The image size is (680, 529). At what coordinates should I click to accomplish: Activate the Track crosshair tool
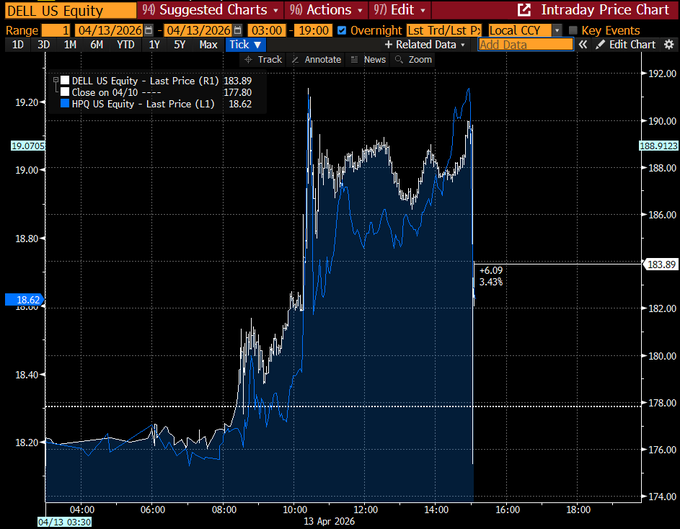pyautogui.click(x=263, y=60)
